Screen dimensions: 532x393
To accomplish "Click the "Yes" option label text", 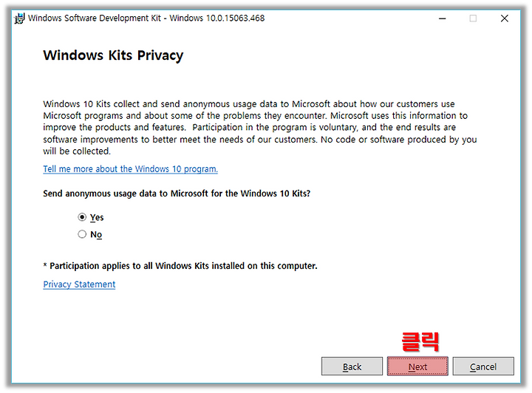I will [x=97, y=217].
